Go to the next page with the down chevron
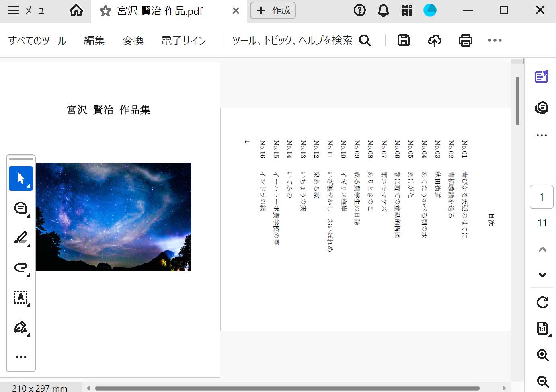 coord(542,275)
